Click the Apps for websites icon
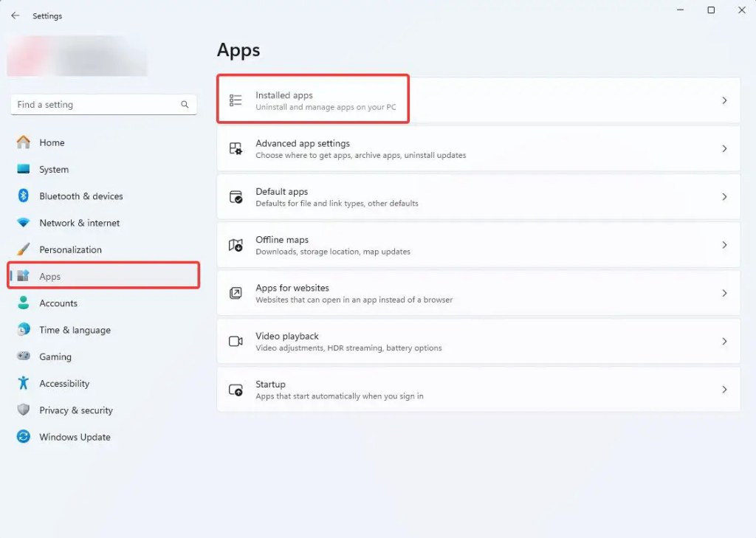This screenshot has height=538, width=756. coord(236,293)
